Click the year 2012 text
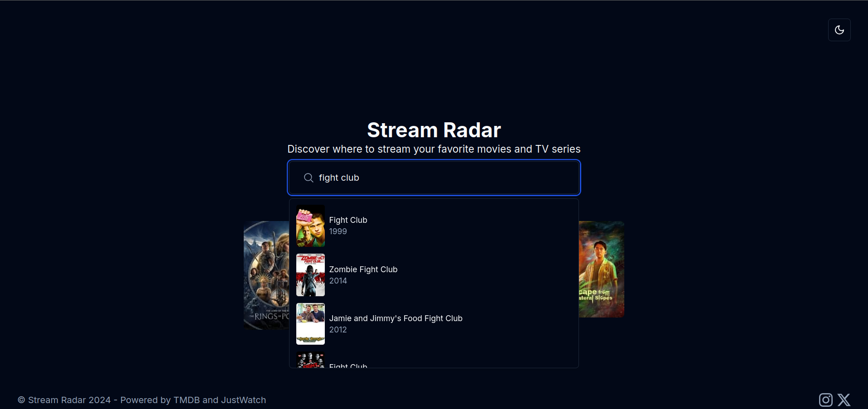The height and width of the screenshot is (409, 868). click(338, 330)
